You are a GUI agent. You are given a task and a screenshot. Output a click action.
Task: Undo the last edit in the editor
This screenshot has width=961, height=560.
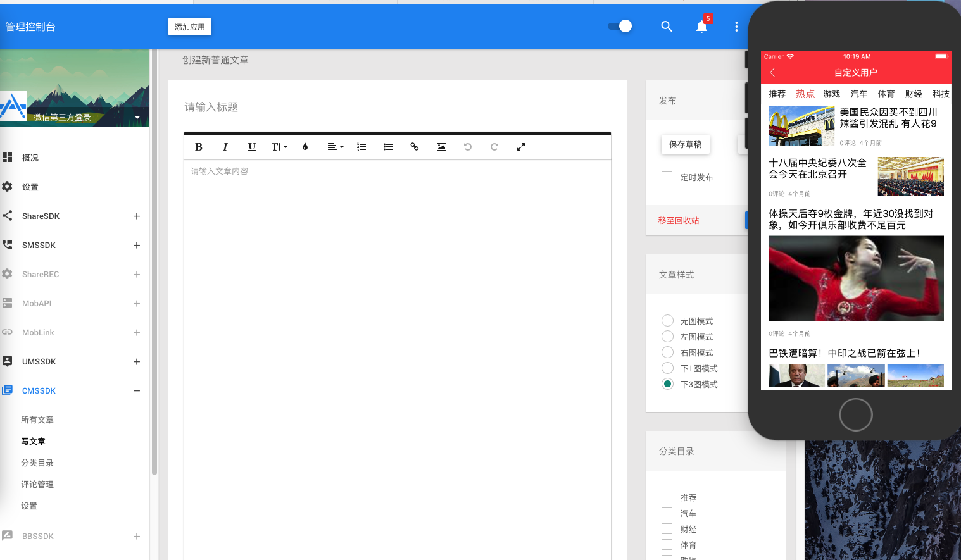(468, 146)
